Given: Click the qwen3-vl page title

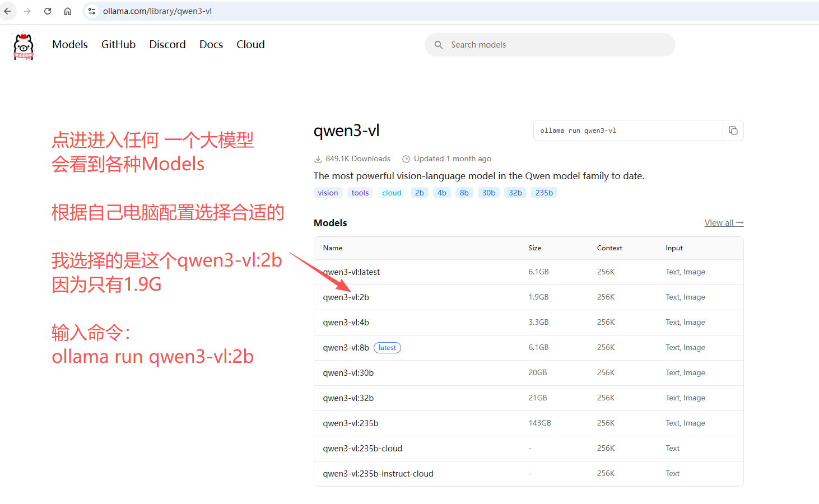Looking at the screenshot, I should [x=347, y=130].
